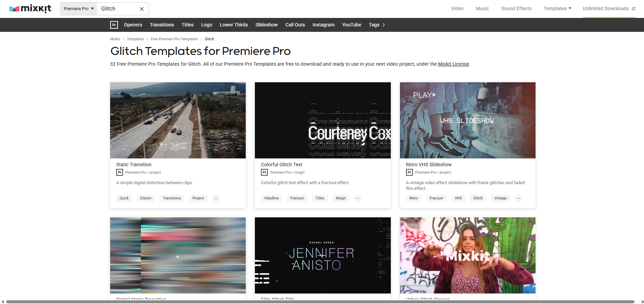
Task: Open the graffiti Mixkit opener thumbnail
Action: pyautogui.click(x=468, y=255)
